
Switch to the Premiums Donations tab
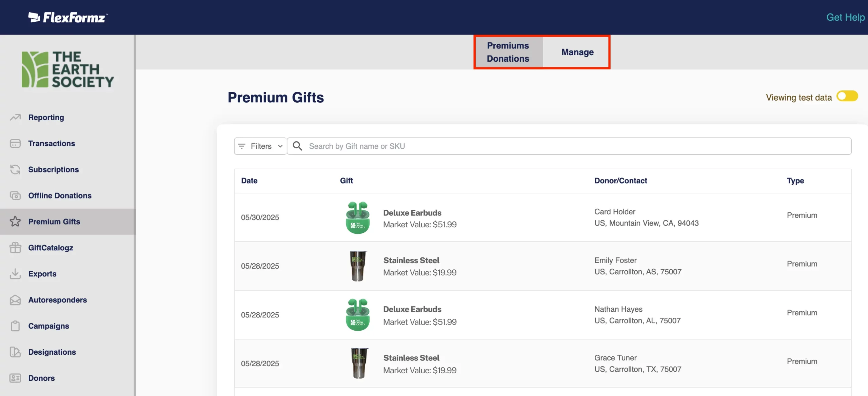click(508, 52)
